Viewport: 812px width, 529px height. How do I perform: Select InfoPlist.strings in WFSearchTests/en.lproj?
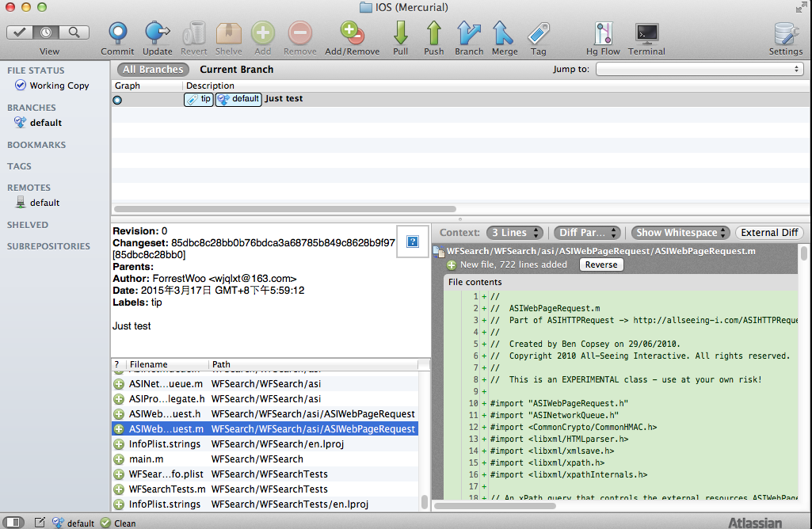coord(265,504)
